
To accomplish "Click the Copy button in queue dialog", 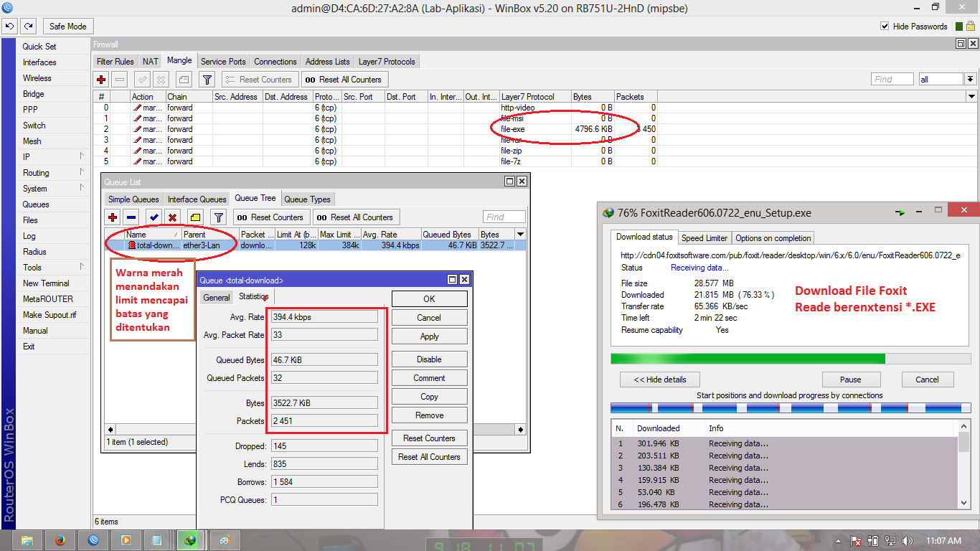I will [x=429, y=397].
